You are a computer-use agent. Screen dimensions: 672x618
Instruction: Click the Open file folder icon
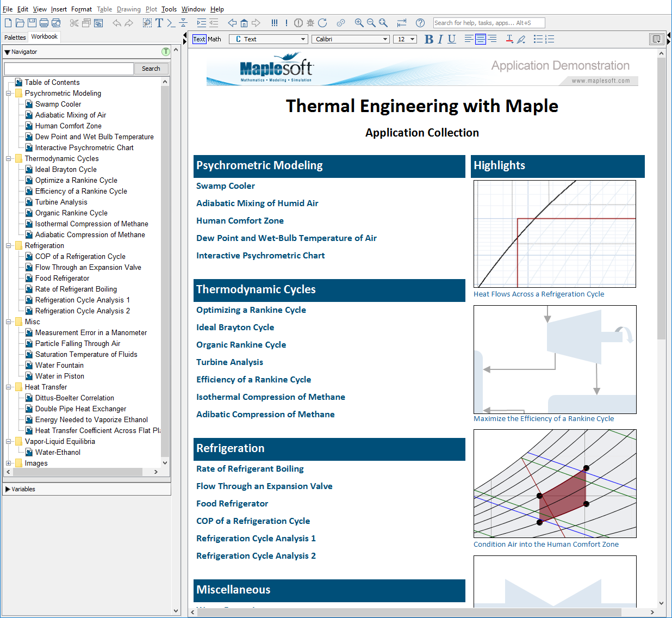[20, 23]
